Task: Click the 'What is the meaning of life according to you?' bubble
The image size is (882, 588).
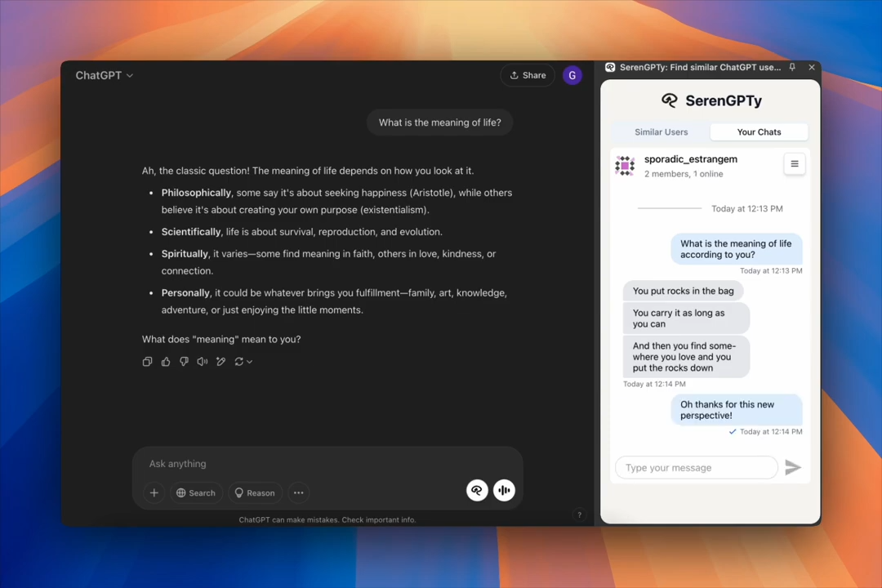Action: 737,249
